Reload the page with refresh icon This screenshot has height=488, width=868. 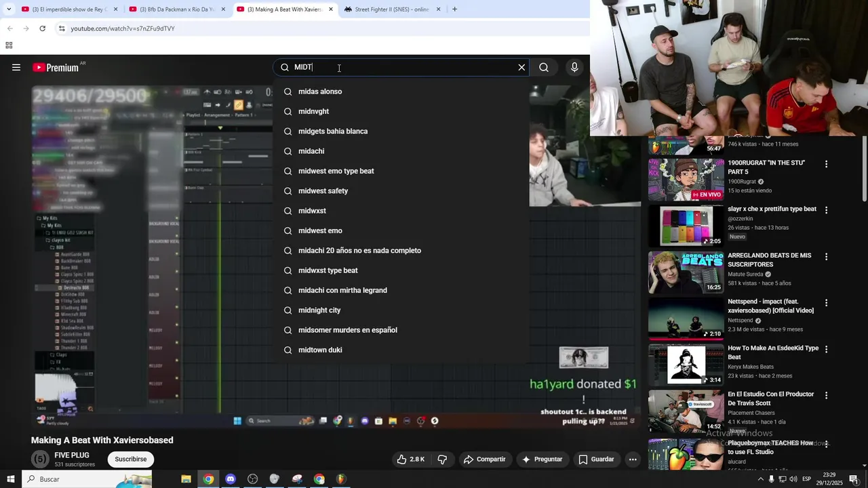42,28
